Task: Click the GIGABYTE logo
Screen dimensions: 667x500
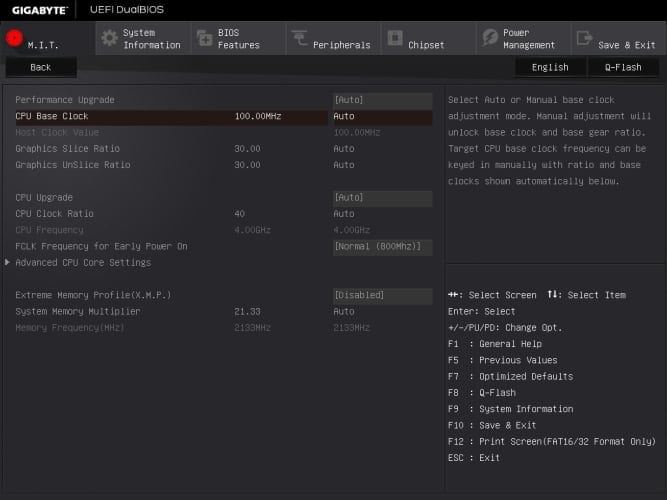Action: (38, 10)
